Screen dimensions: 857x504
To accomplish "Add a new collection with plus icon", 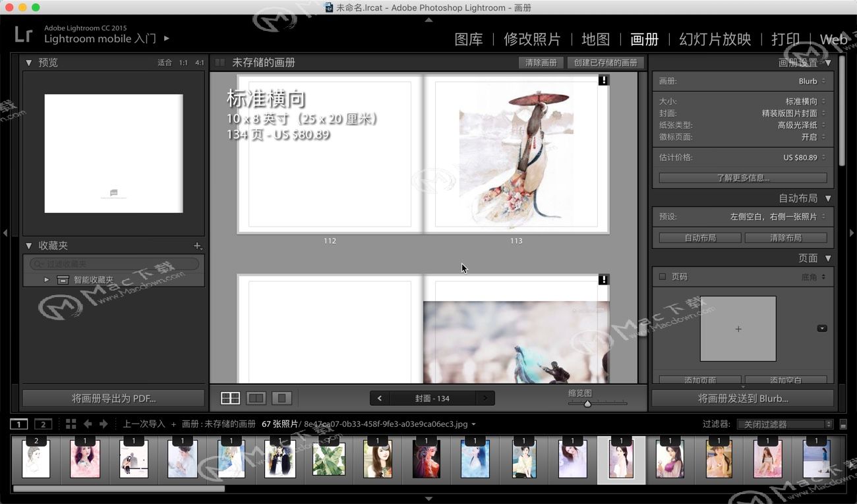I will pos(197,246).
